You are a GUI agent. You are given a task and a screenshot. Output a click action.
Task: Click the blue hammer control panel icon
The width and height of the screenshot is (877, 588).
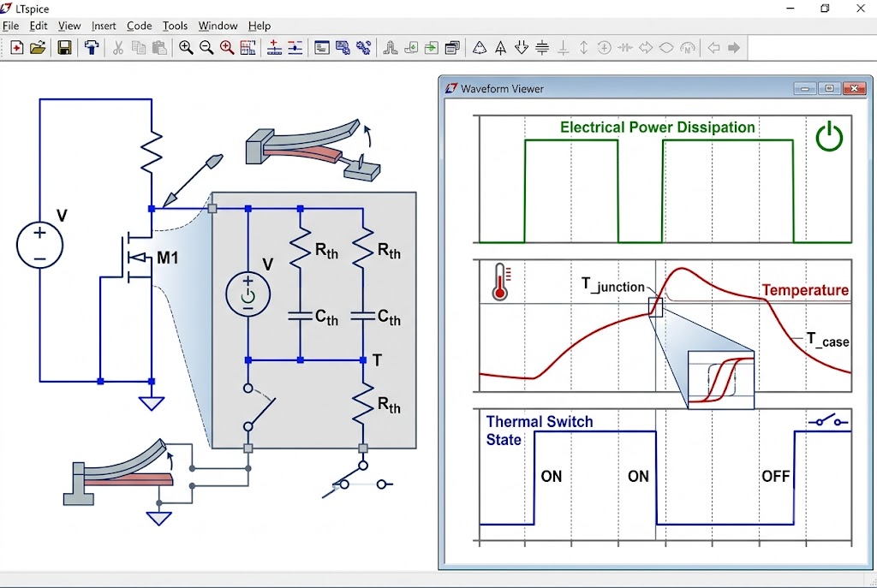[91, 48]
